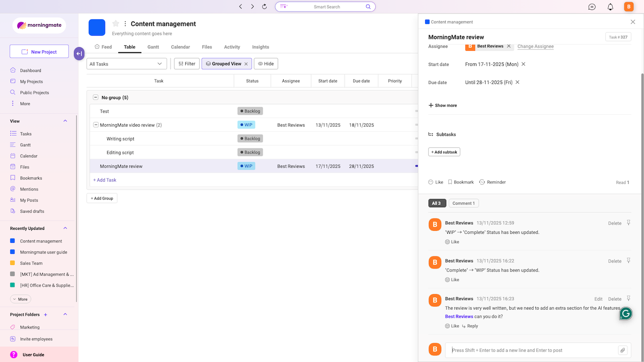The height and width of the screenshot is (362, 644).
Task: Click the comment input field
Action: pos(531,350)
